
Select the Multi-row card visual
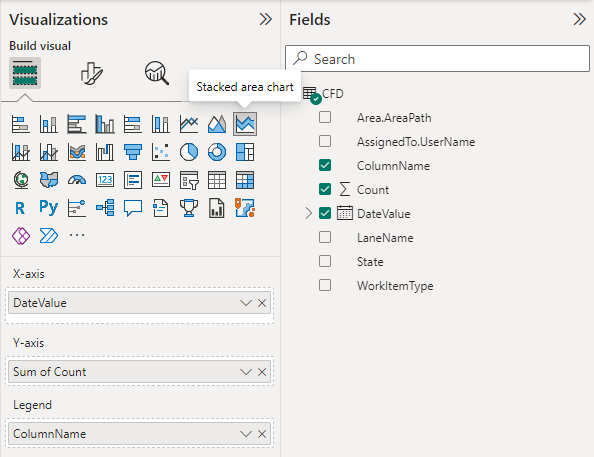click(133, 180)
